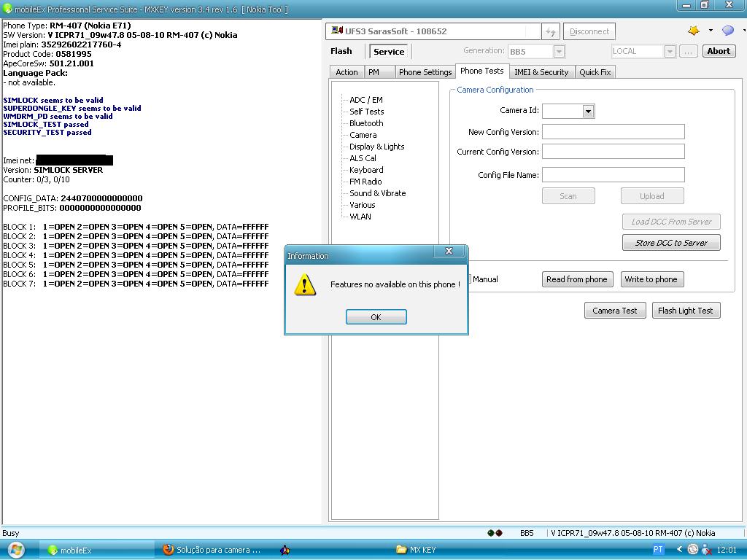Open the Phone Settings tab

[x=425, y=72]
